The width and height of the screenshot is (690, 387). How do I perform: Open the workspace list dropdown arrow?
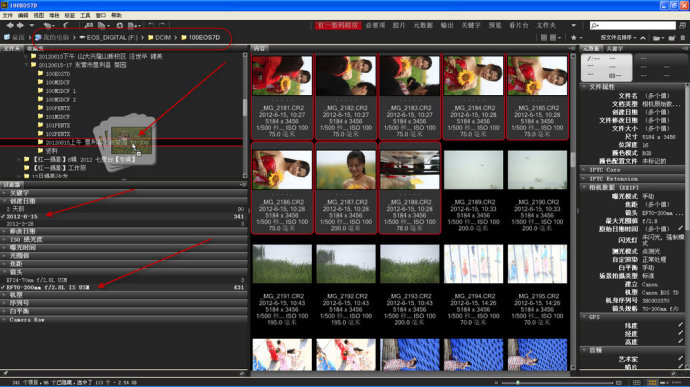click(573, 26)
